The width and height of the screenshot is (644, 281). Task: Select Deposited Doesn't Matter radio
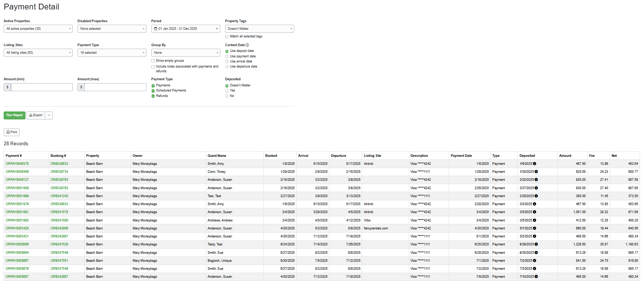[x=227, y=86]
